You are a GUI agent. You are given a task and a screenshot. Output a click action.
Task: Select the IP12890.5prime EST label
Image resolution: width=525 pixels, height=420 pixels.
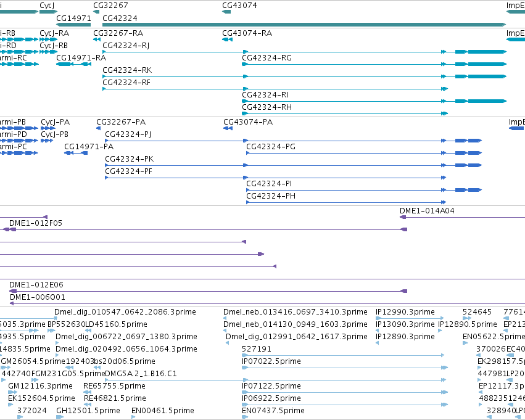[468, 324]
